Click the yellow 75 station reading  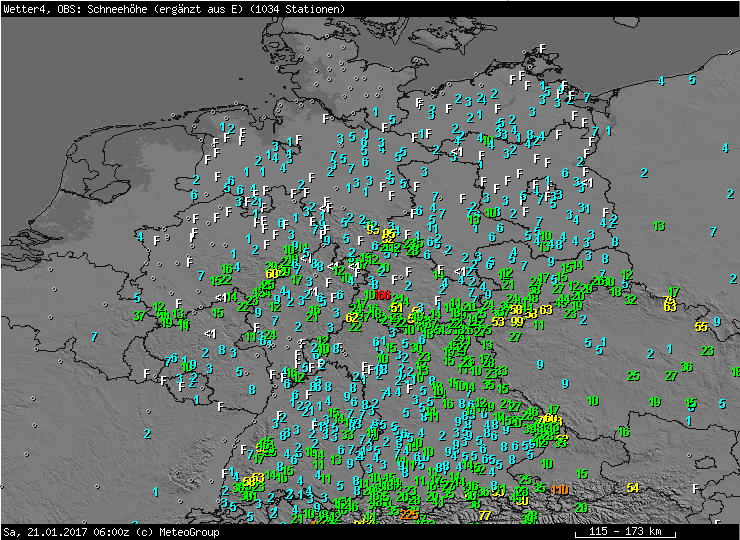[x=669, y=300]
